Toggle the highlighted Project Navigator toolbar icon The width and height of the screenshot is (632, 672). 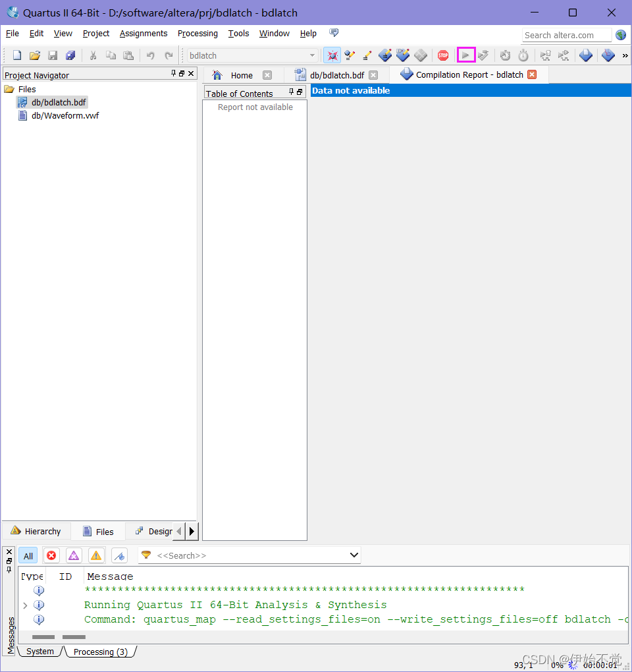click(332, 55)
